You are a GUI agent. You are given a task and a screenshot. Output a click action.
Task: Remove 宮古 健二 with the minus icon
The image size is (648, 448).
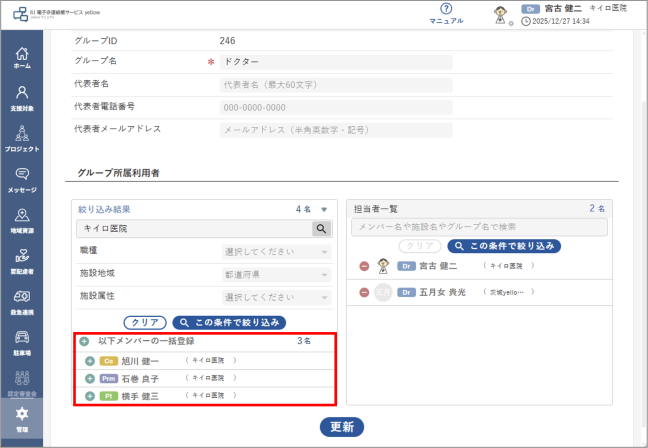(x=364, y=266)
